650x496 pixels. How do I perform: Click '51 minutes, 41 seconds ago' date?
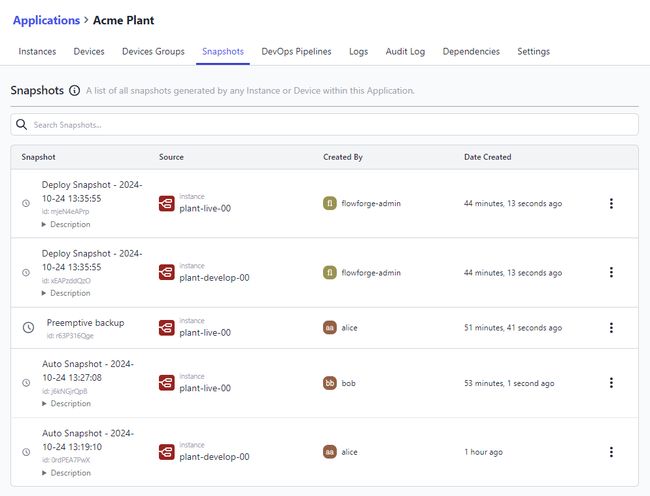point(513,328)
